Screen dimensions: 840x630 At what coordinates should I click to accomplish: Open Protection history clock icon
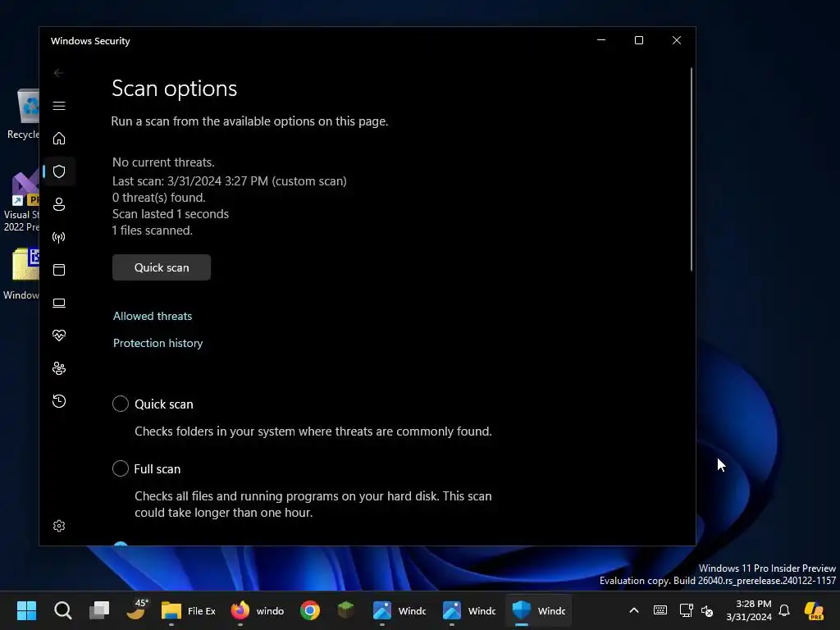(x=59, y=400)
